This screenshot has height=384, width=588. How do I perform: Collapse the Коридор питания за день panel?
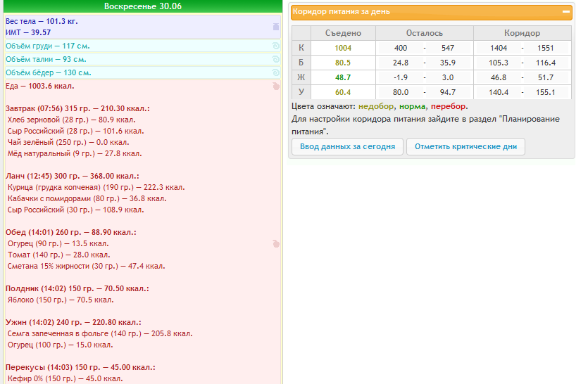(566, 12)
